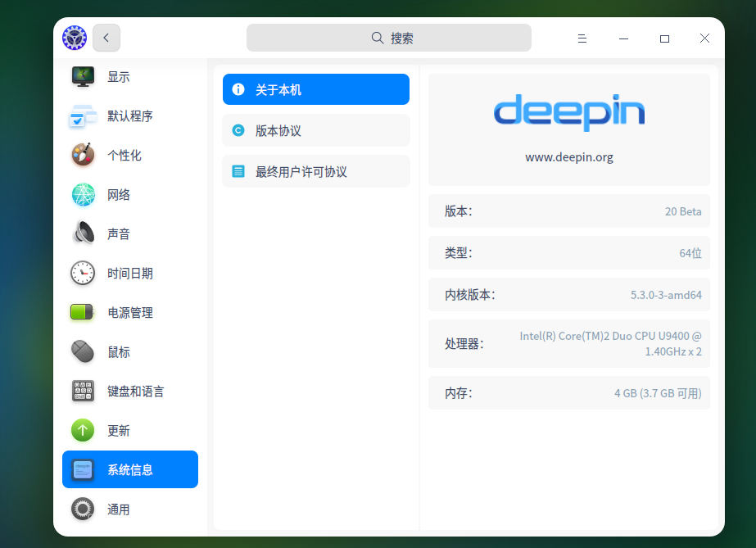Open Keyboard and Language keyboard icon
The width and height of the screenshot is (756, 548).
(x=83, y=391)
